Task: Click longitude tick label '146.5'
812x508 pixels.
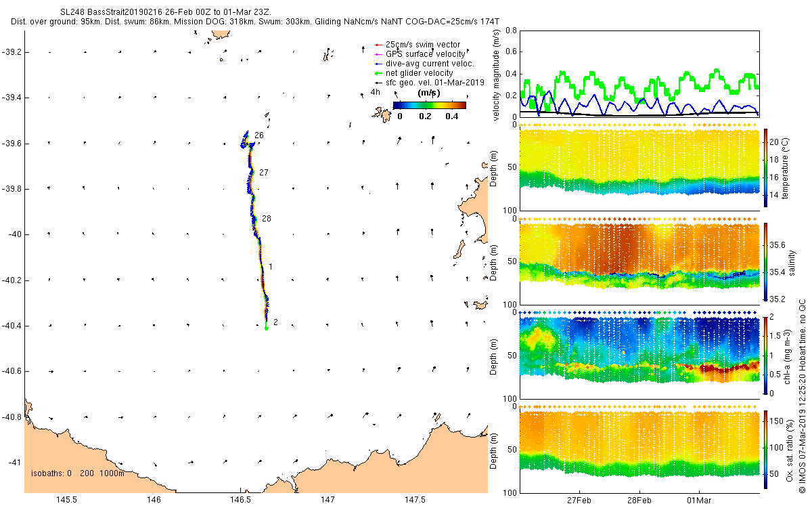Action: click(241, 500)
